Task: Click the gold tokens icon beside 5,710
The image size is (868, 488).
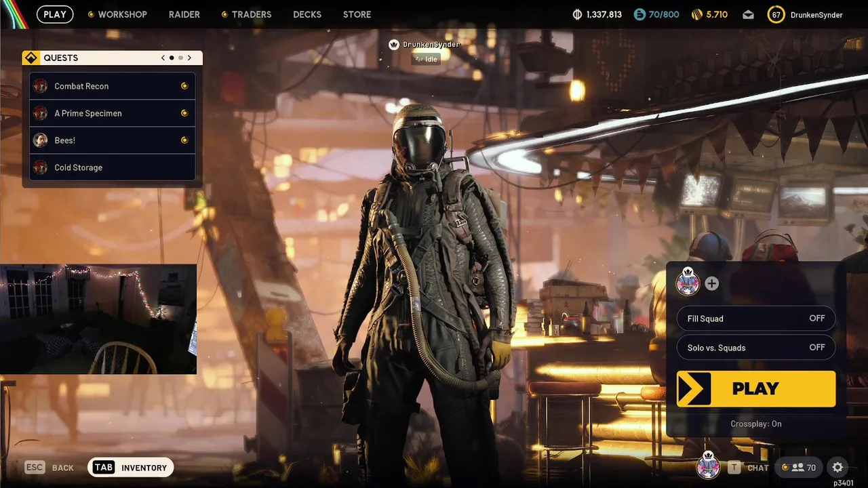Action: pos(698,14)
